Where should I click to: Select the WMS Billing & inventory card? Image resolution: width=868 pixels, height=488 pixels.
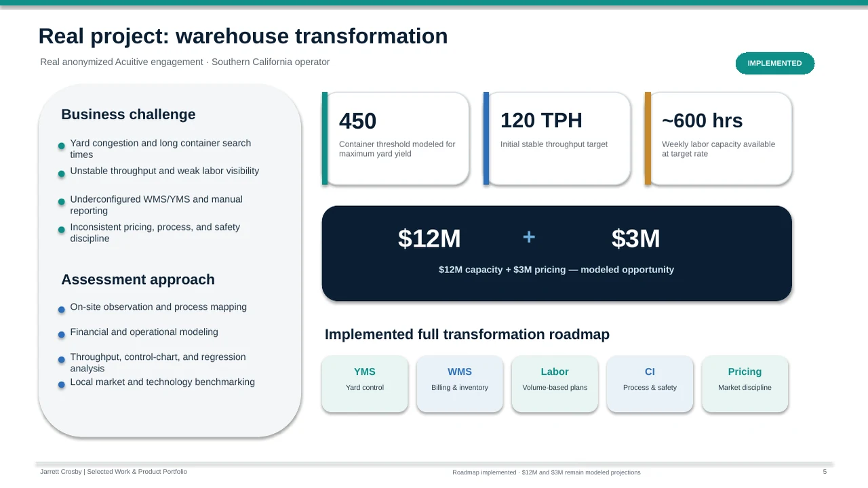(x=460, y=384)
